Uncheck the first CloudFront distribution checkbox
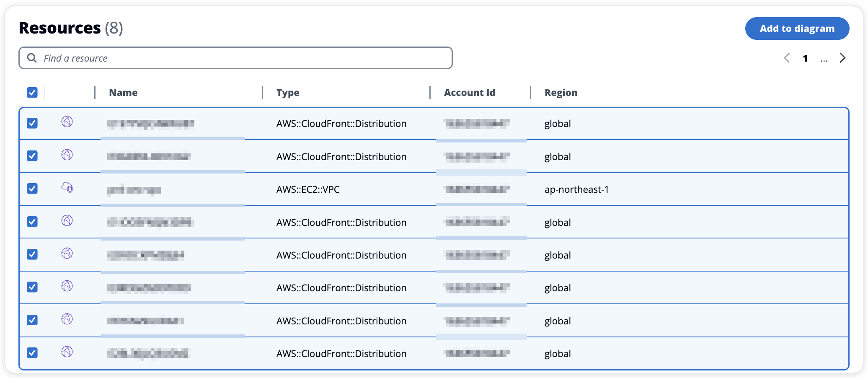 (32, 123)
